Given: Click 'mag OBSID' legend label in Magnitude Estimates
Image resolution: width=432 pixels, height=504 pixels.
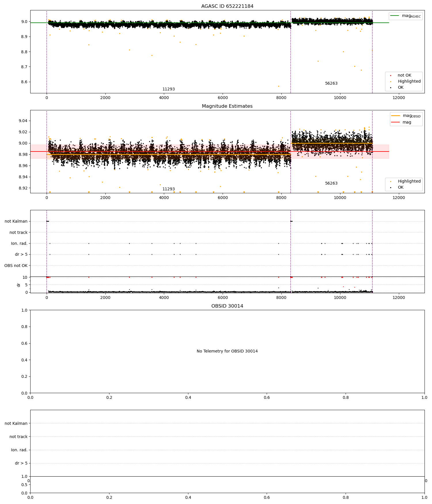Looking at the screenshot, I should (x=412, y=116).
